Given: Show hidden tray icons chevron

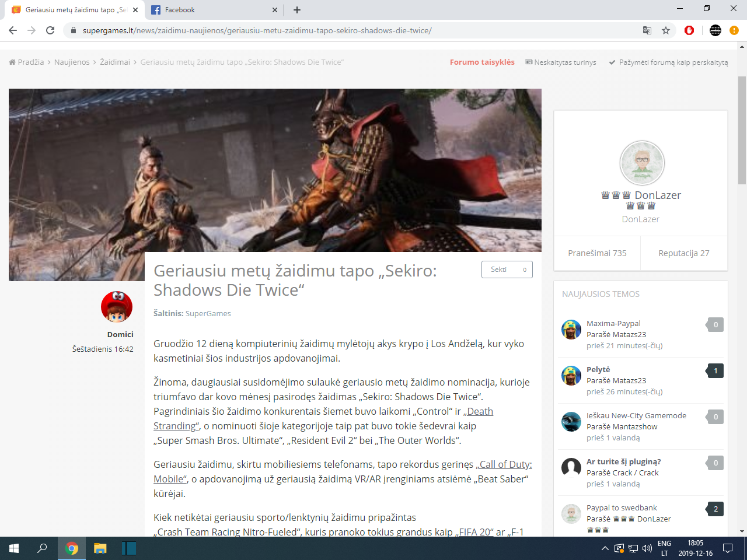Looking at the screenshot, I should pos(605,548).
